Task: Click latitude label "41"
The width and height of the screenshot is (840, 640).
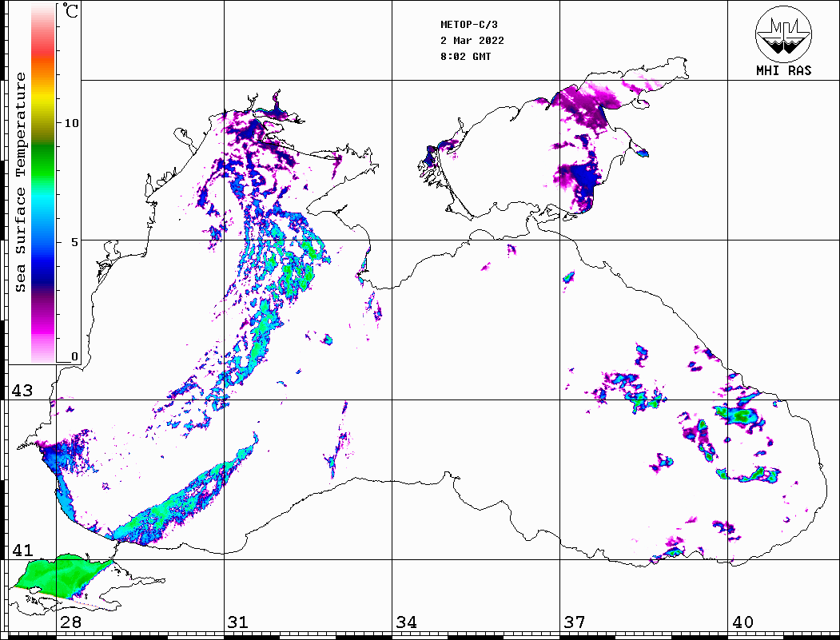Action: click(22, 550)
